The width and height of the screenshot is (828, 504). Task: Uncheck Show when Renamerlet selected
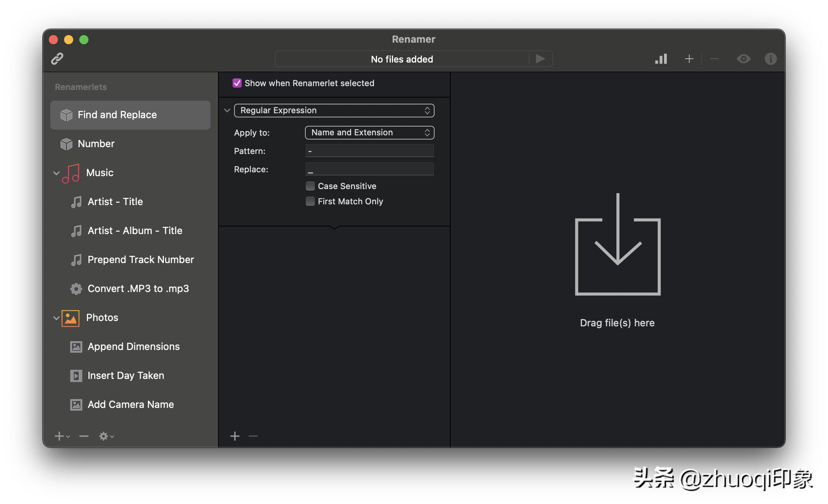[x=237, y=83]
